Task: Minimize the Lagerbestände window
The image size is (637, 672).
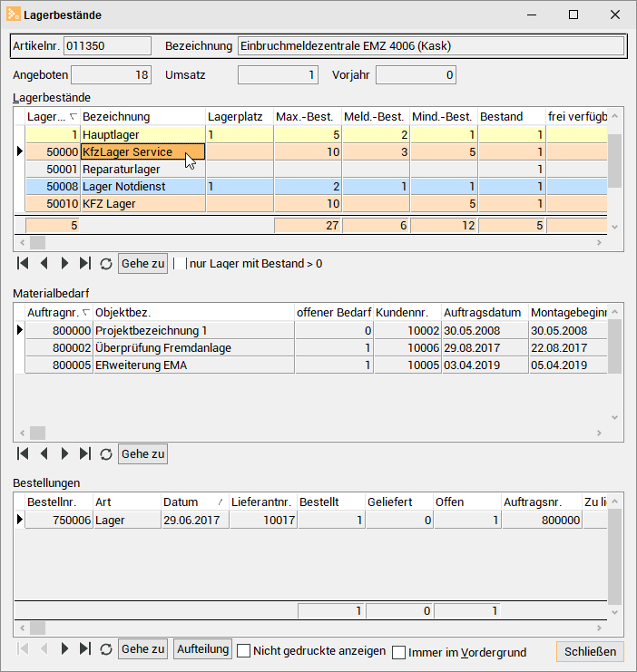Action: click(532, 15)
